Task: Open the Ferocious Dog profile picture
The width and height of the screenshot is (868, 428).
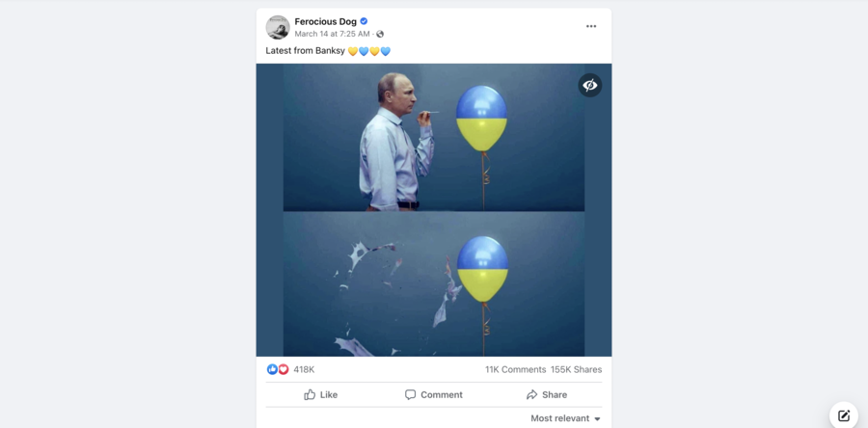Action: [278, 27]
